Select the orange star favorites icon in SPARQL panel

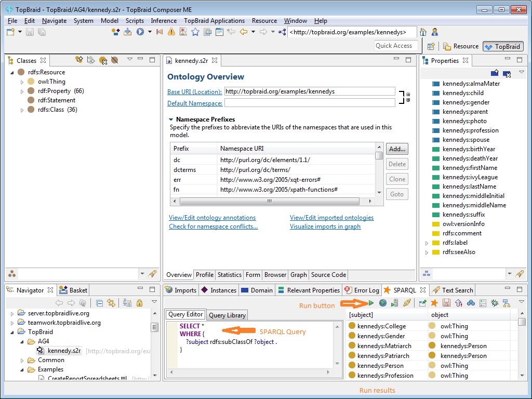(434, 302)
